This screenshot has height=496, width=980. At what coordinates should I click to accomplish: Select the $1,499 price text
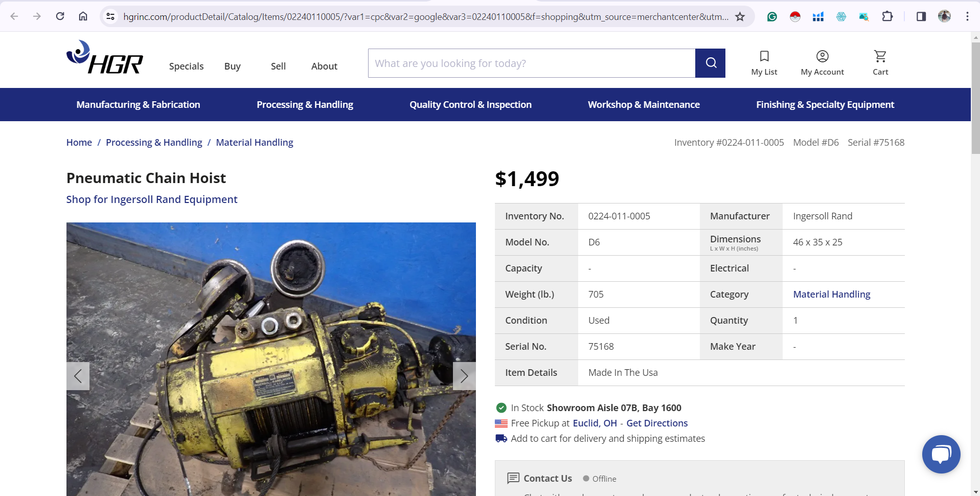[527, 178]
